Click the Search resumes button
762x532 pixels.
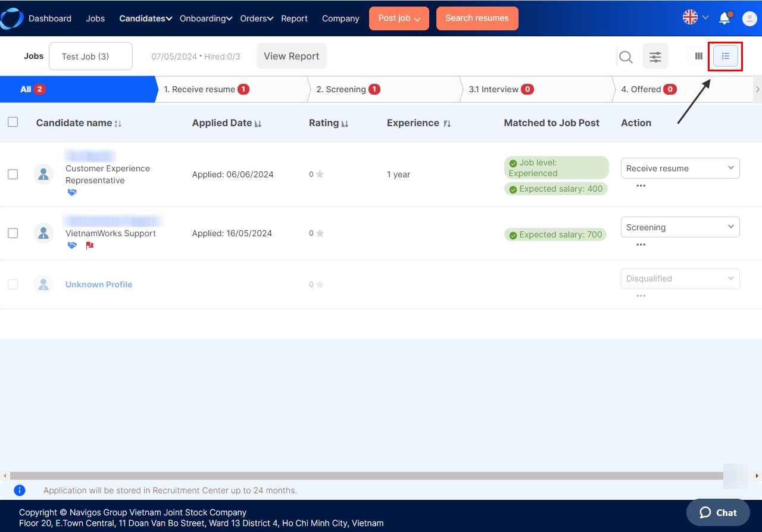[477, 18]
